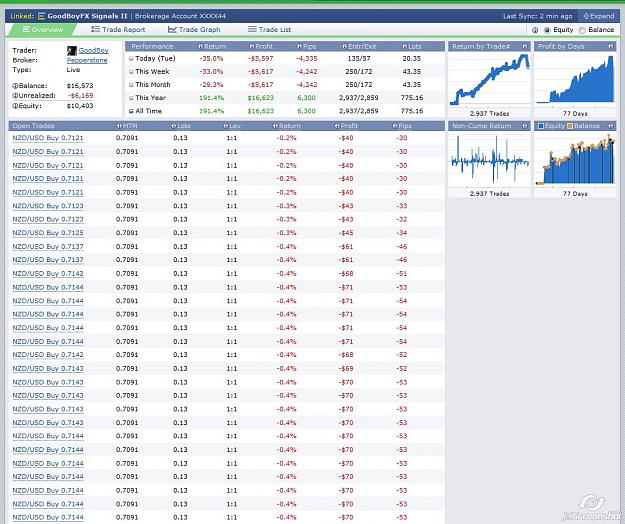625x524 pixels.
Task: Click the Trade Report list icon
Action: click(x=95, y=29)
